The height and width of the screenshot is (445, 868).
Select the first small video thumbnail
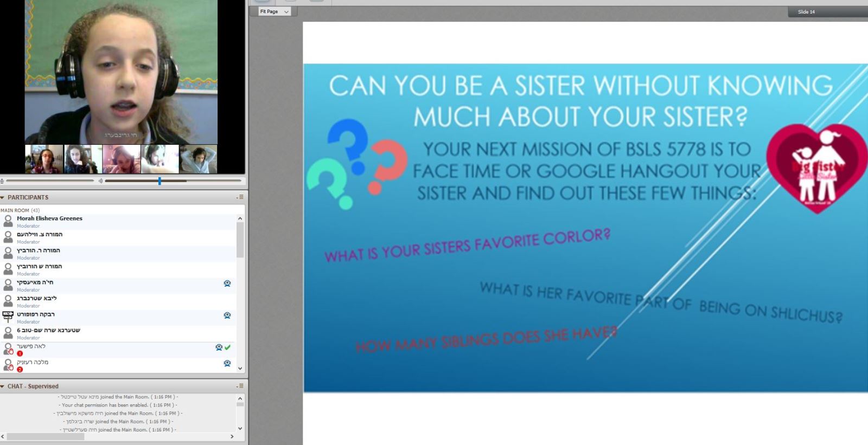click(44, 159)
